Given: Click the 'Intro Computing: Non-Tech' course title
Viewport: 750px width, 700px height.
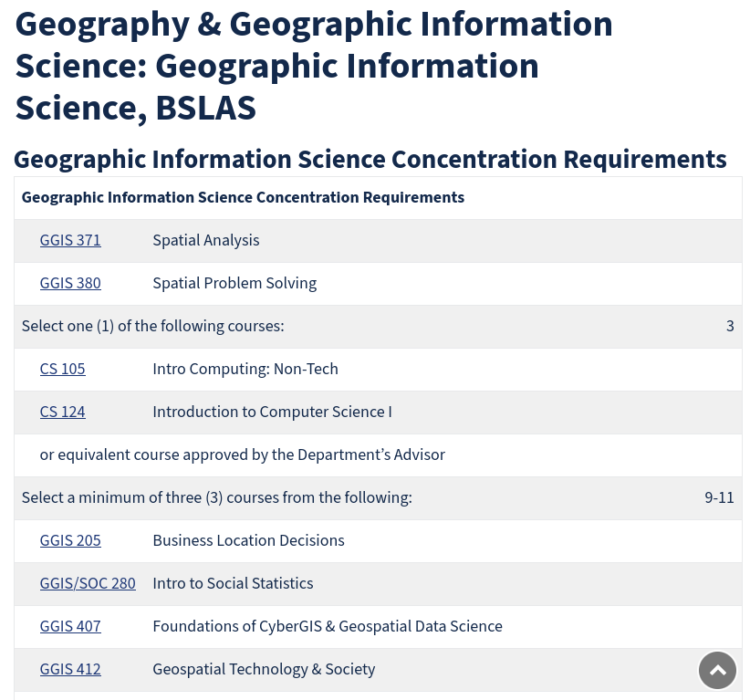Looking at the screenshot, I should (x=245, y=370).
